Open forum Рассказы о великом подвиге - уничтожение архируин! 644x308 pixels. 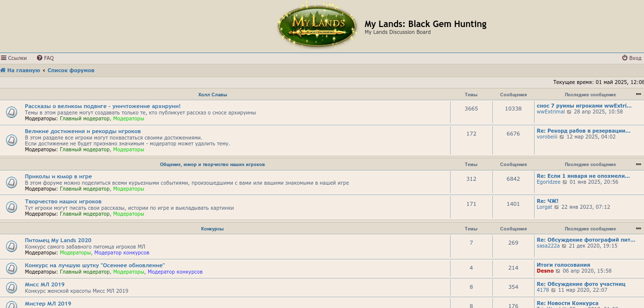103,106
